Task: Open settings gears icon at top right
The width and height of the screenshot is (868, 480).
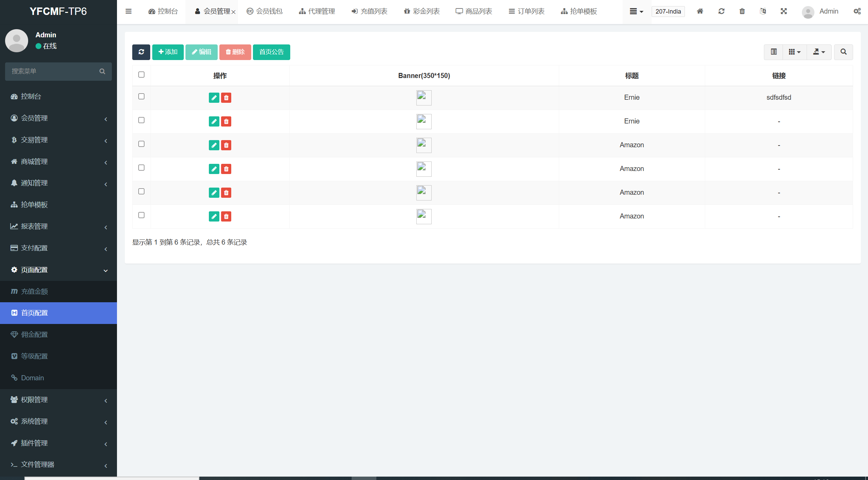Action: (x=857, y=11)
